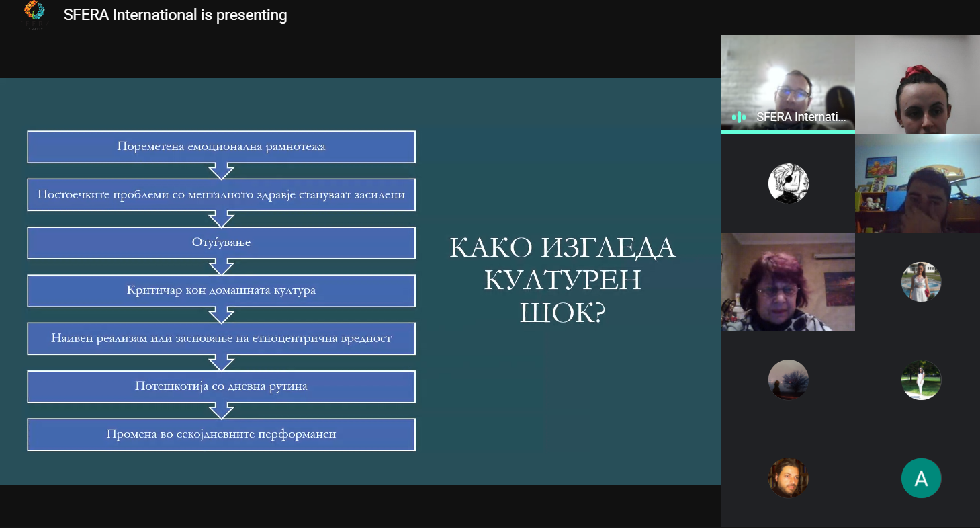Click the 'Отуѓување' slide box
980x531 pixels.
pyautogui.click(x=221, y=243)
